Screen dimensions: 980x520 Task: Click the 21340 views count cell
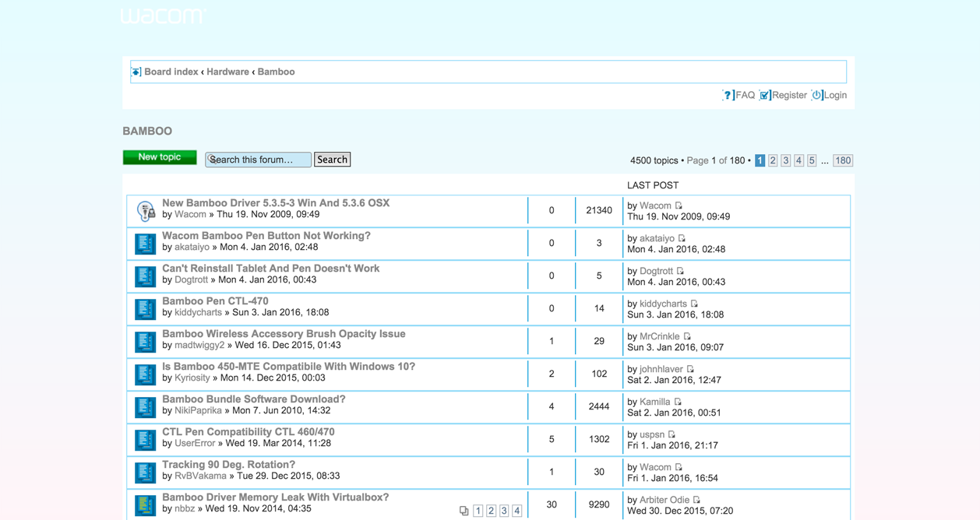[x=599, y=211]
